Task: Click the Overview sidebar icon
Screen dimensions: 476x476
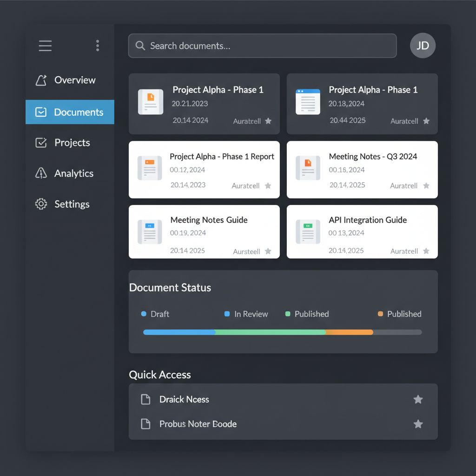Action: tap(41, 80)
